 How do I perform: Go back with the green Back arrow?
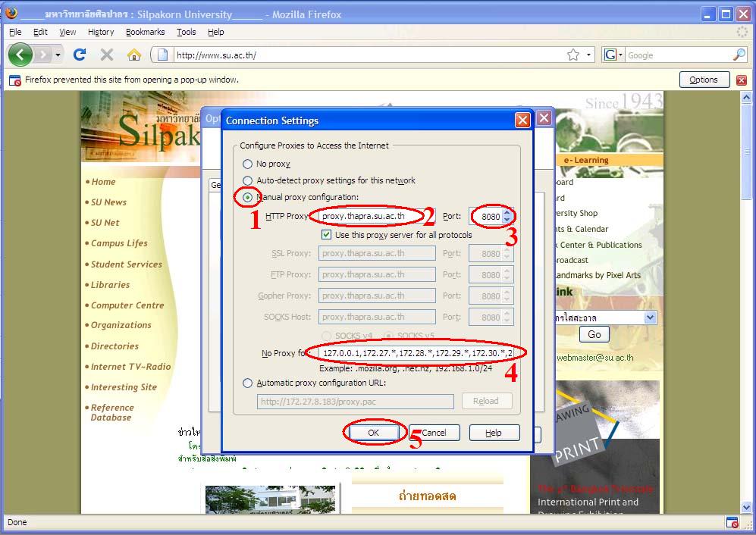(x=20, y=55)
